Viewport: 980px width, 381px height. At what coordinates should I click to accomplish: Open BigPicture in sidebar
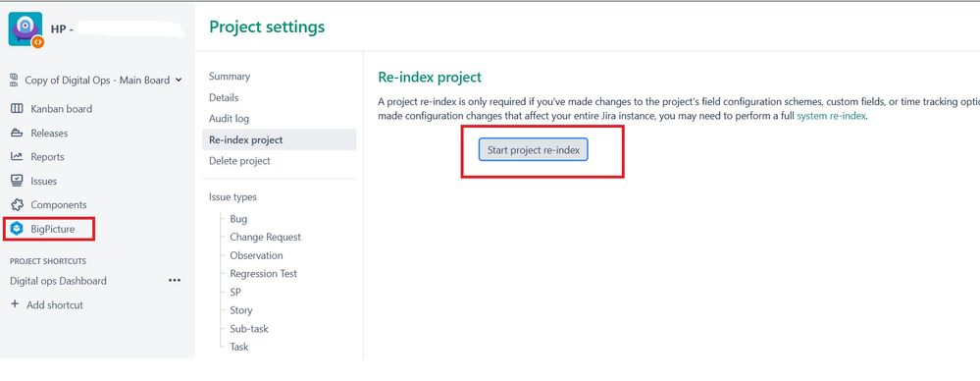coord(53,229)
